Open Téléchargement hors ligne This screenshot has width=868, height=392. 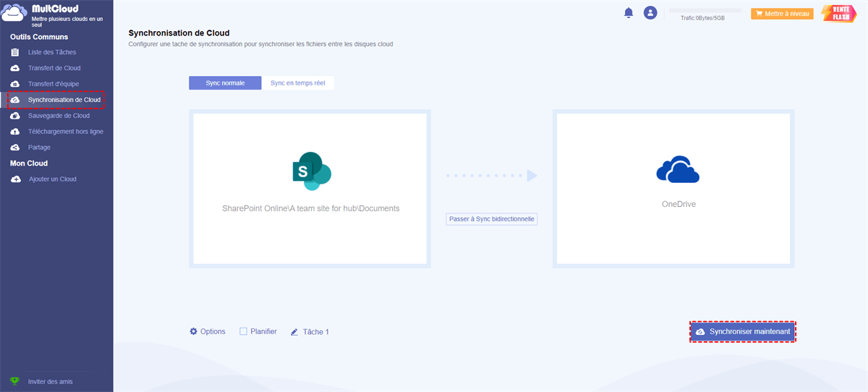click(66, 132)
